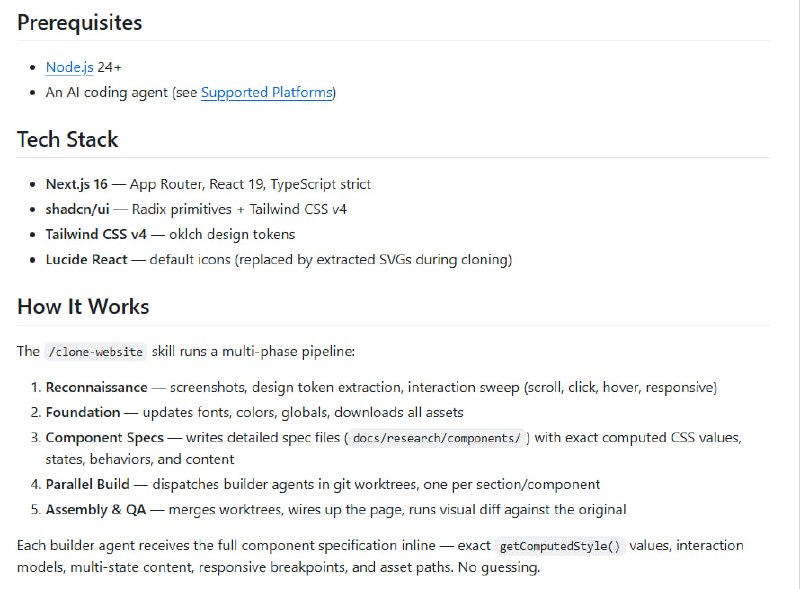The width and height of the screenshot is (800, 589).
Task: Click the getComputedStyle() inline code
Action: 559,546
